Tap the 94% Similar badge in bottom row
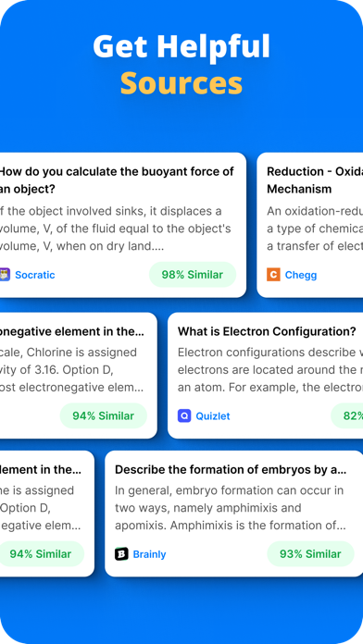Viewport: 363px width, 644px height. [x=41, y=554]
